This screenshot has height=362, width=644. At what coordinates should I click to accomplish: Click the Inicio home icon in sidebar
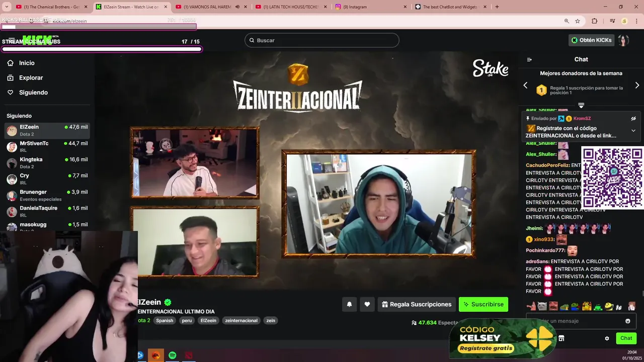pos(10,63)
